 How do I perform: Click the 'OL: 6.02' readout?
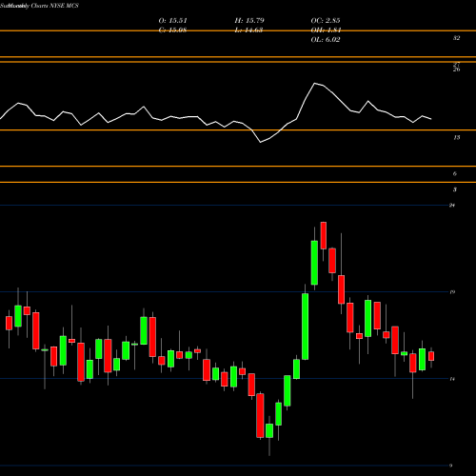[x=326, y=40]
